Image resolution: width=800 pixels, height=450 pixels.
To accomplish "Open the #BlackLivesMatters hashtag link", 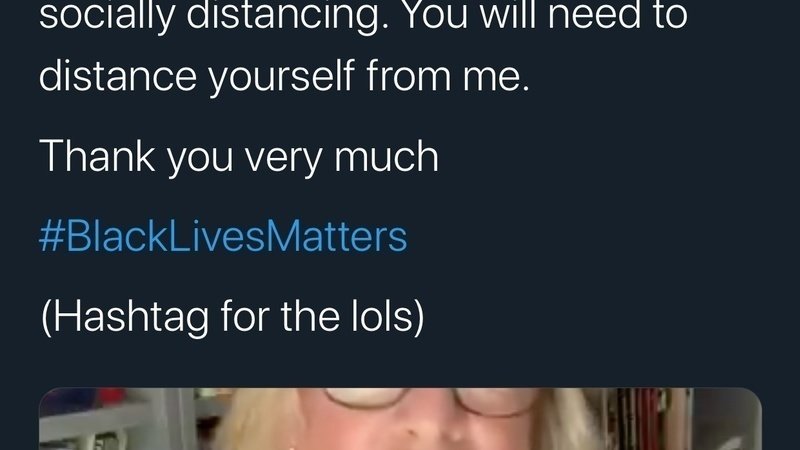I will (223, 236).
